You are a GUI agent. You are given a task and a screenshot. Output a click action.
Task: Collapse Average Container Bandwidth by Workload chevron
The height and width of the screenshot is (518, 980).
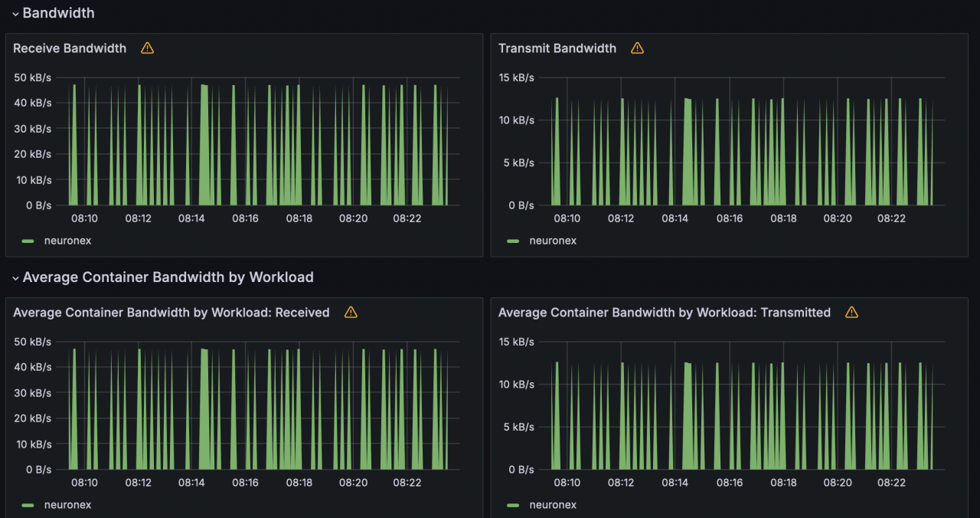pos(15,278)
